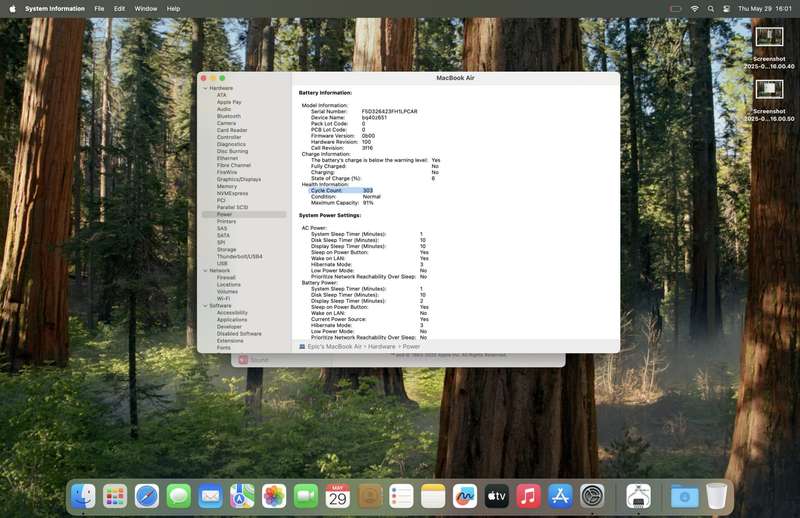Screen dimensions: 800x518
Task: Open Reminders from the dock
Action: click(401, 496)
